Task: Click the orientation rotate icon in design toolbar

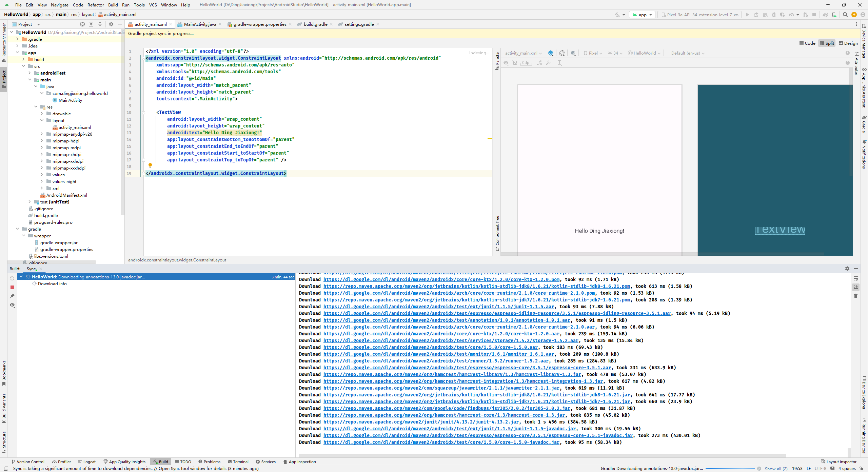Action: (562, 53)
